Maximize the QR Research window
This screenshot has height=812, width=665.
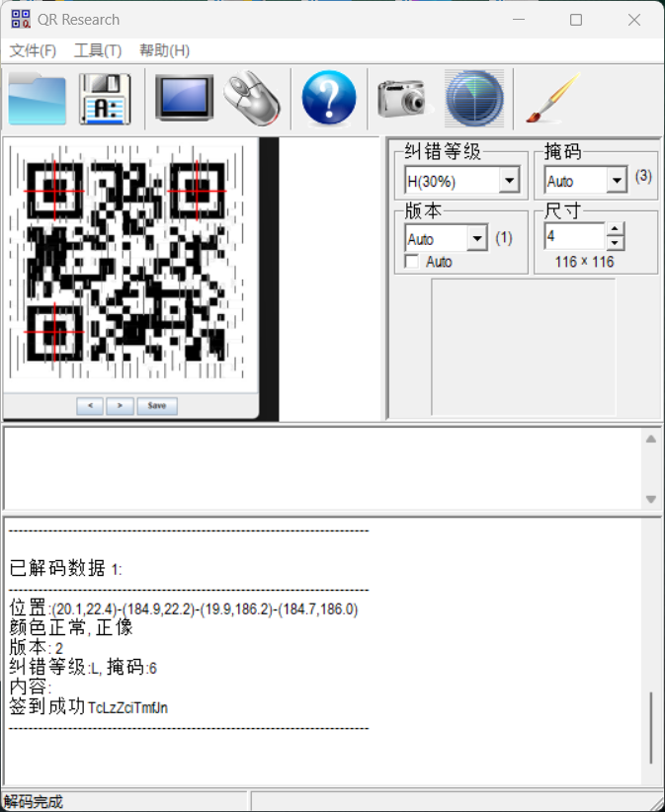pyautogui.click(x=576, y=20)
